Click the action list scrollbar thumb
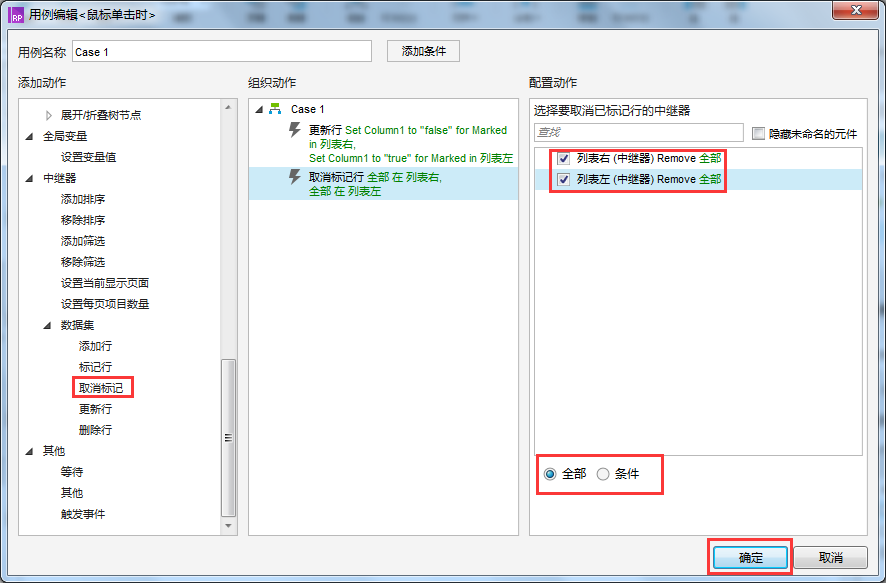This screenshot has width=886, height=583. click(228, 438)
